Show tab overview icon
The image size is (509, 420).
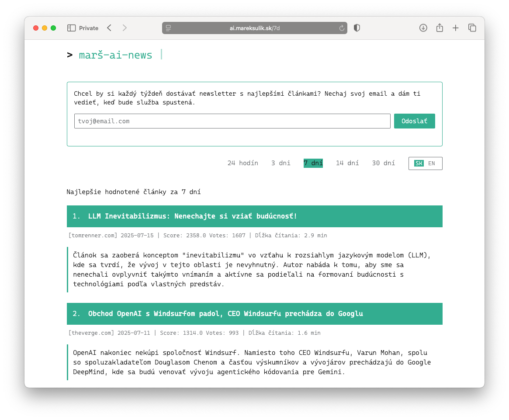click(472, 28)
